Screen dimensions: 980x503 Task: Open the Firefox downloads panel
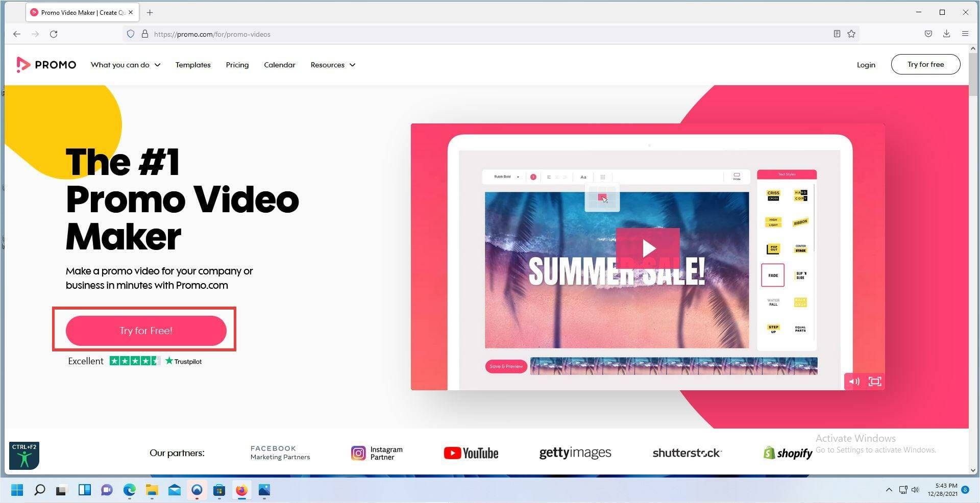click(x=947, y=34)
